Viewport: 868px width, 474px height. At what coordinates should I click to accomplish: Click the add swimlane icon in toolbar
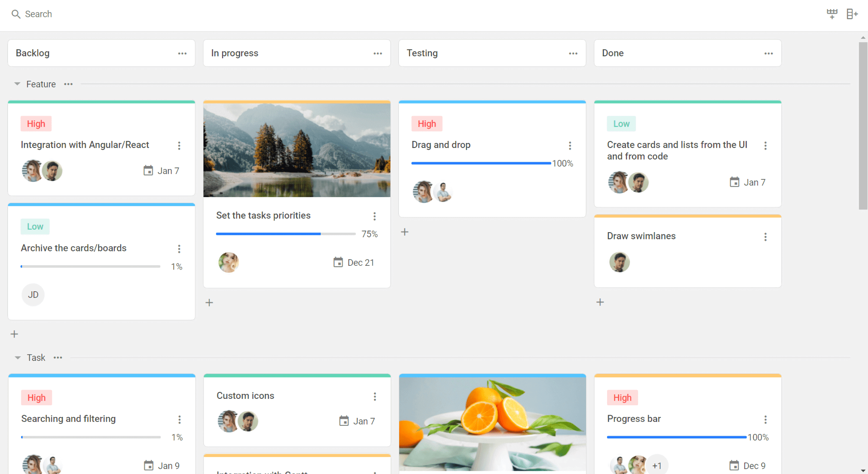[832, 14]
